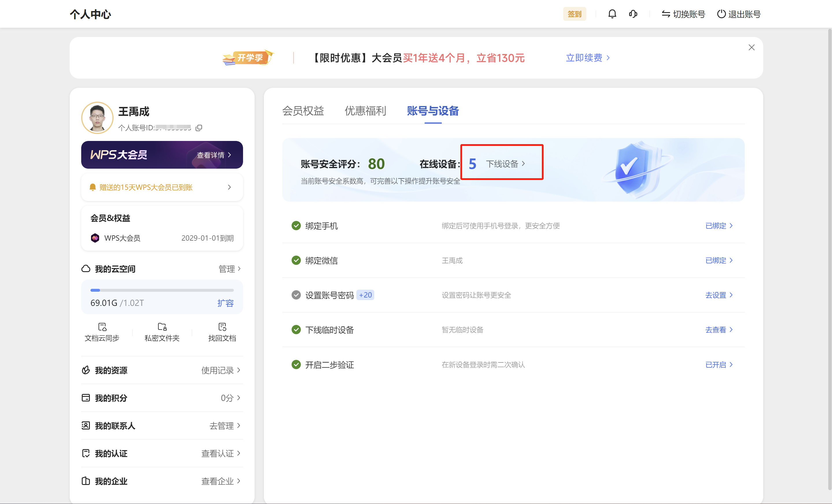Click the 我的资源 leaf icon
This screenshot has width=832, height=504.
[x=86, y=370]
